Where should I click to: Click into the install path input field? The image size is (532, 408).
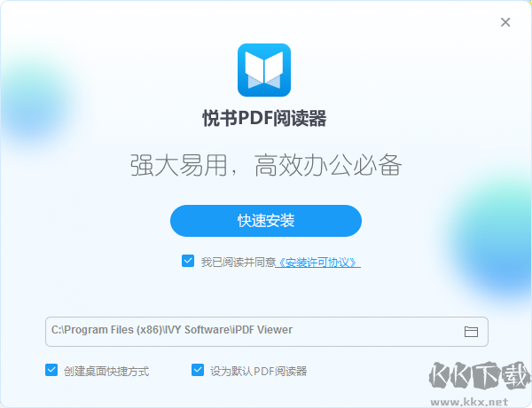point(267,332)
